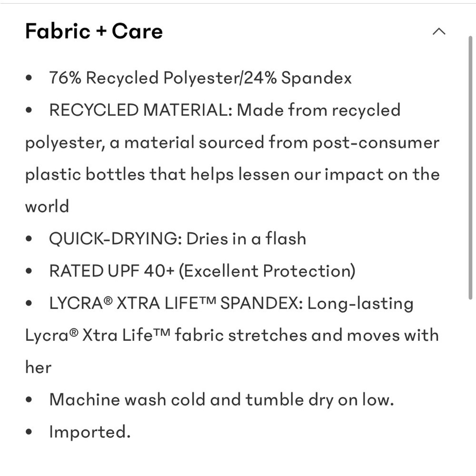Click the RECYCLED MATERIAL bullet text
The width and height of the screenshot is (476, 476).
225,110
